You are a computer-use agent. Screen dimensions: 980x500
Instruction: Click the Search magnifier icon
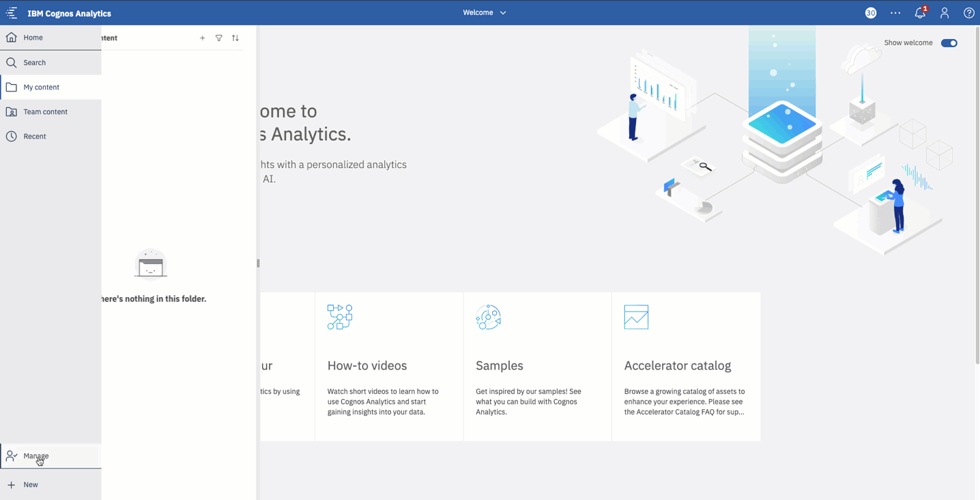click(x=12, y=62)
